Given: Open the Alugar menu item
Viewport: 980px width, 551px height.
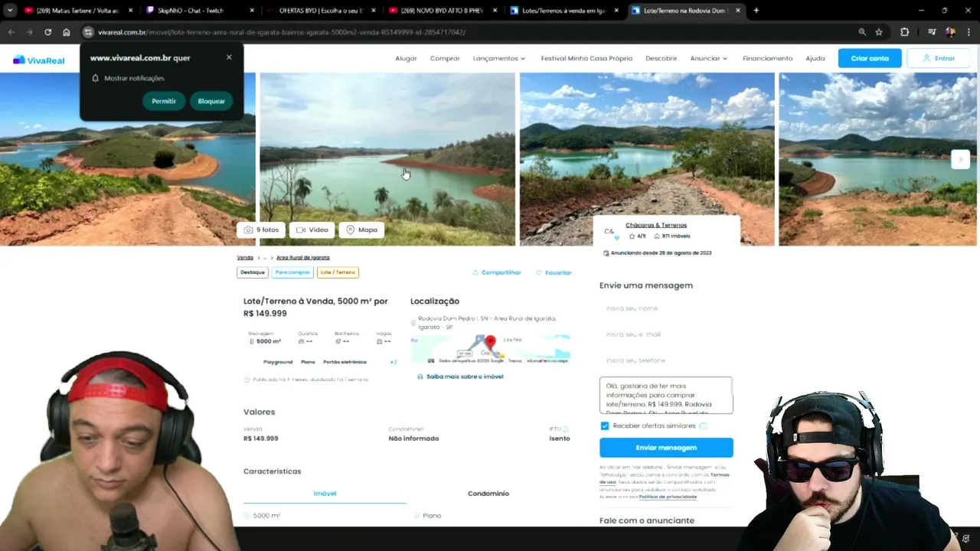Looking at the screenshot, I should click(406, 58).
